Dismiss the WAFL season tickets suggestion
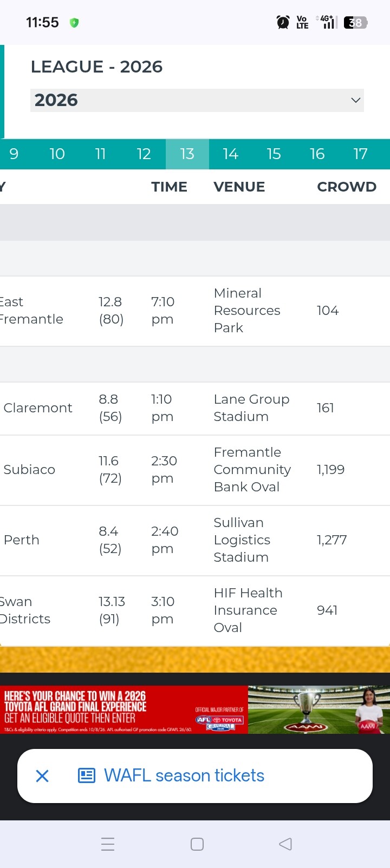The image size is (390, 868). (42, 776)
